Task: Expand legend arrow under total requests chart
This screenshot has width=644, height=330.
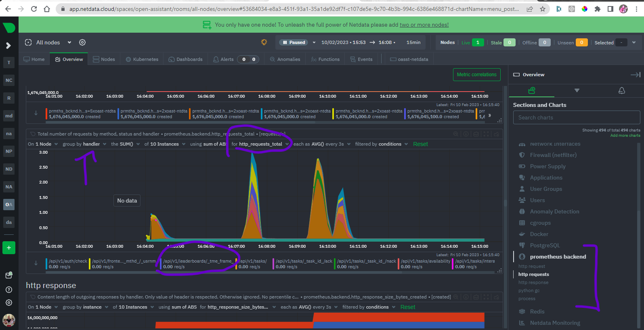Action: click(36, 263)
